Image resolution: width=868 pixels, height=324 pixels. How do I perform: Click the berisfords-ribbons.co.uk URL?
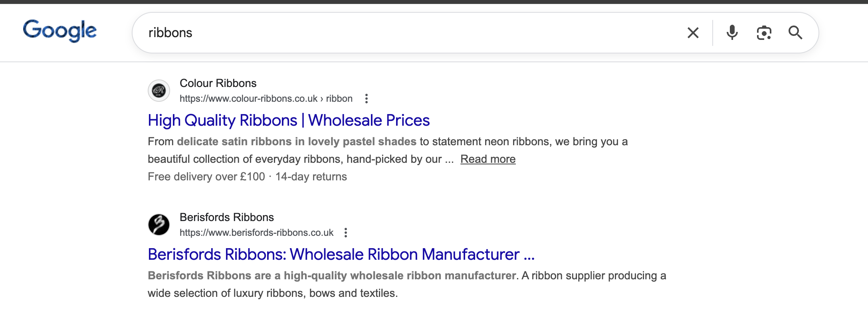click(x=256, y=233)
